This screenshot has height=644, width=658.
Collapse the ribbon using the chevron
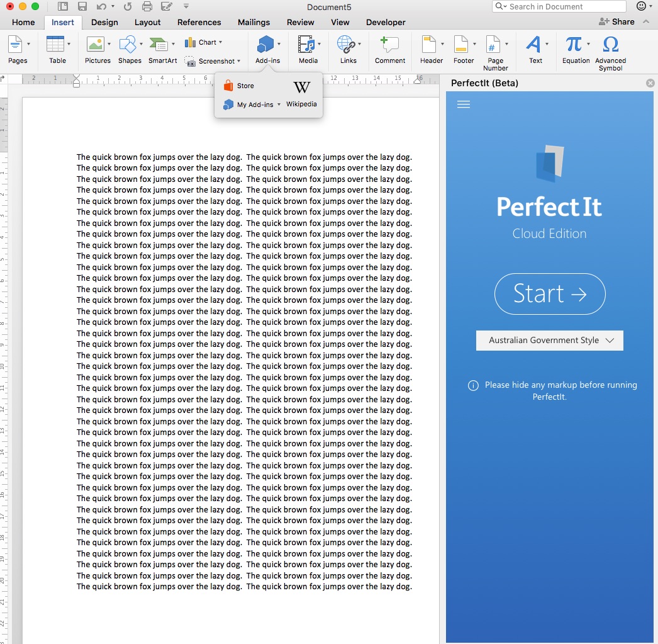click(x=646, y=22)
